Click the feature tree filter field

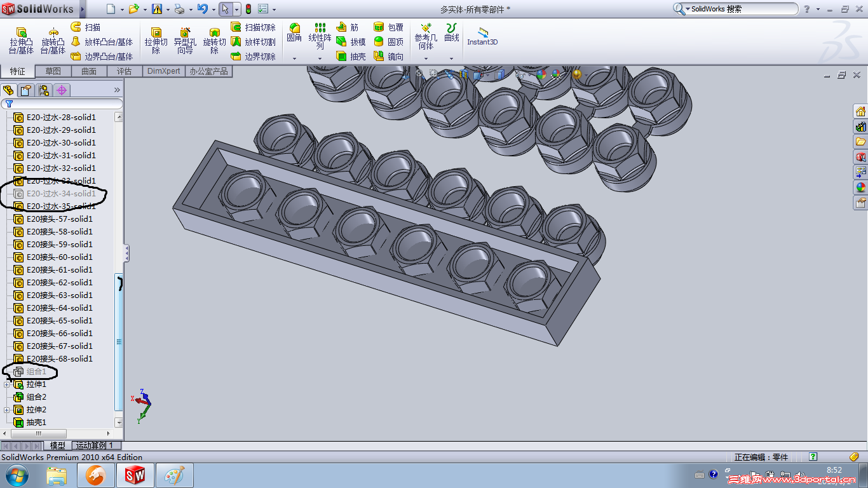(x=62, y=104)
